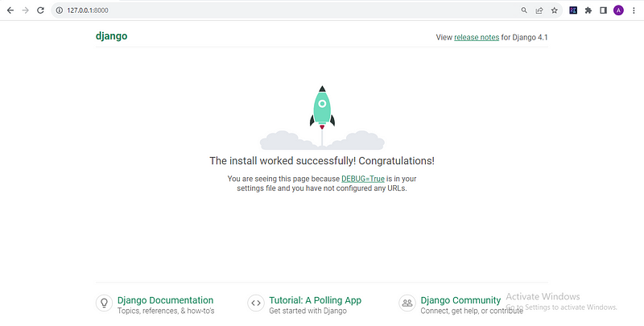Click the 'The install worked successfully! Congratulations!' heading
Viewport: 644px width, 326px height.
point(322,160)
